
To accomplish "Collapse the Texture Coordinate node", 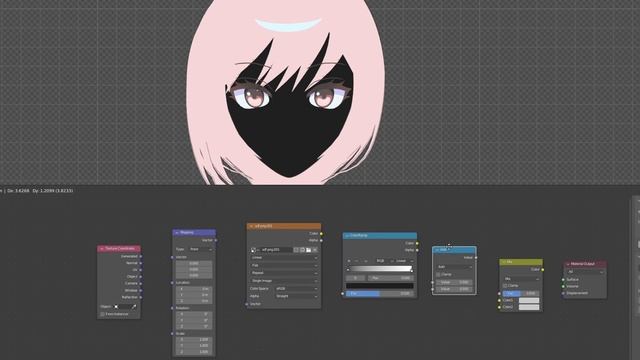I will [102, 249].
